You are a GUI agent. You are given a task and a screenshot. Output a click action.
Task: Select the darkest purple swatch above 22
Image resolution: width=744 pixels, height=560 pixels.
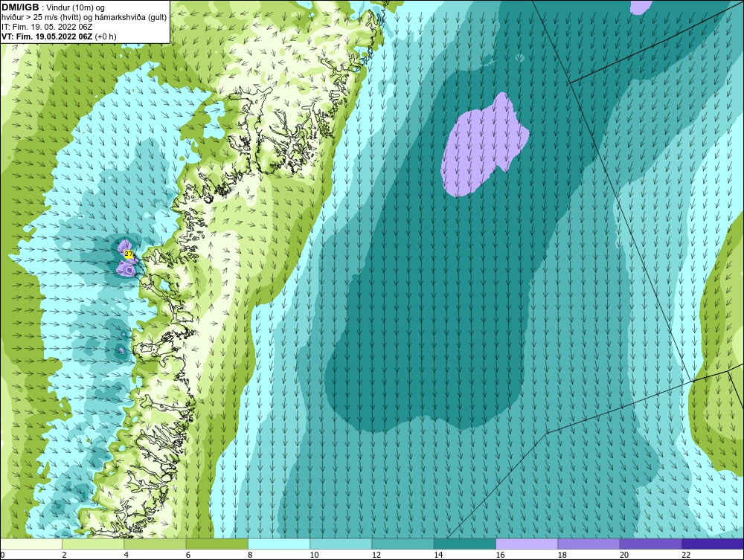click(x=713, y=544)
